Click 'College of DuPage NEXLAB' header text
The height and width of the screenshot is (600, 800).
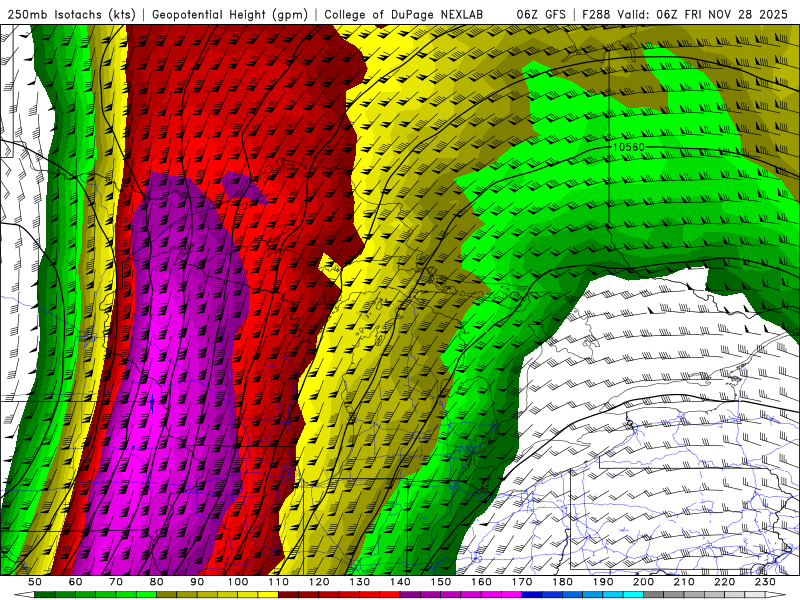click(x=403, y=14)
